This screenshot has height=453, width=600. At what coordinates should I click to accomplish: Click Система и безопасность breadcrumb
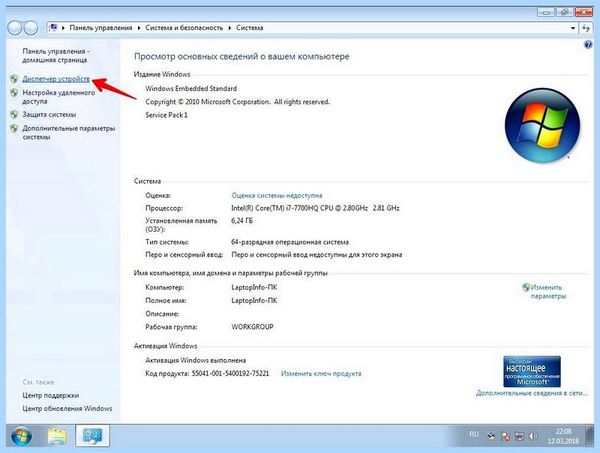tap(184, 28)
